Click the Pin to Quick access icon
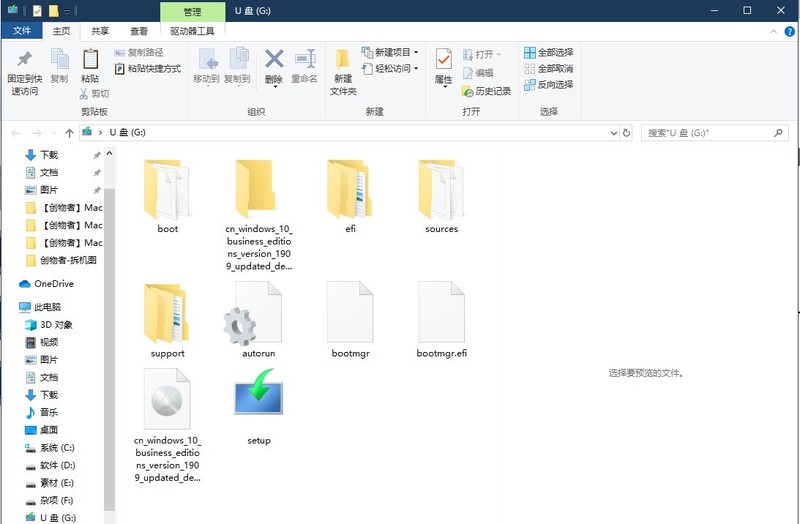800x524 pixels. (24, 60)
